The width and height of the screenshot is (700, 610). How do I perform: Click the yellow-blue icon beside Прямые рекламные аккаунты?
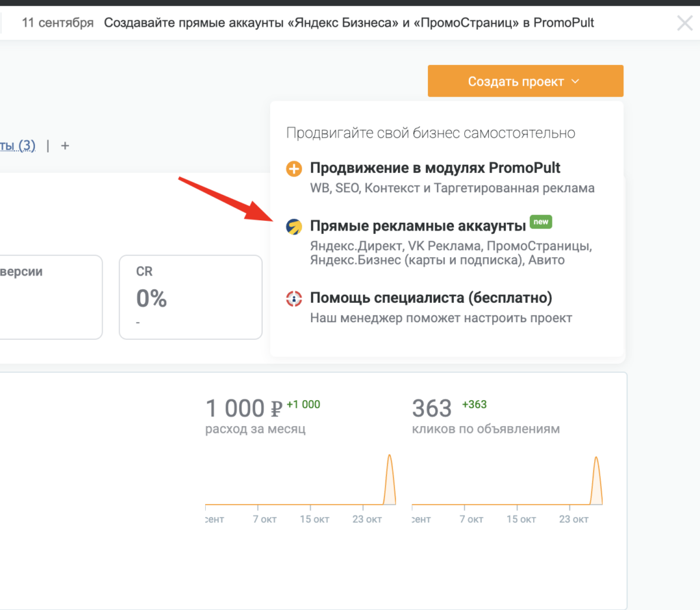pos(294,227)
